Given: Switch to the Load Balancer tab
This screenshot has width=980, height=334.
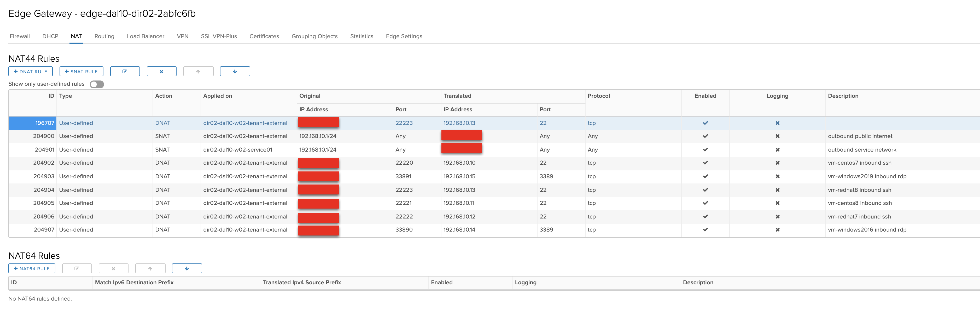Looking at the screenshot, I should coord(145,36).
